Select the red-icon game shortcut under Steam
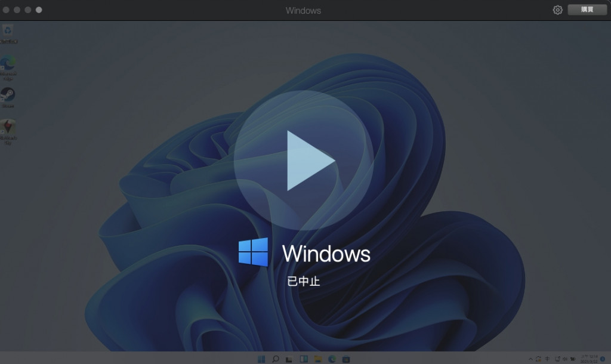Image resolution: width=611 pixels, height=364 pixels. [x=8, y=132]
